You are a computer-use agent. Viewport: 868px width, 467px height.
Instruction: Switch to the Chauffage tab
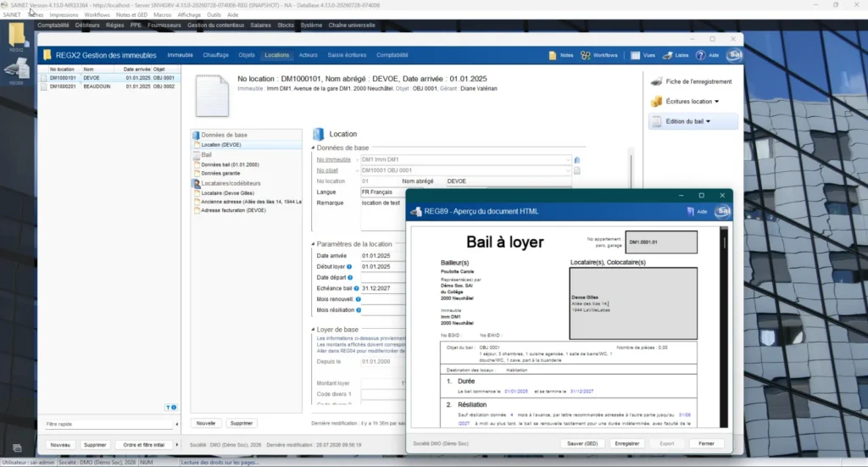point(215,55)
